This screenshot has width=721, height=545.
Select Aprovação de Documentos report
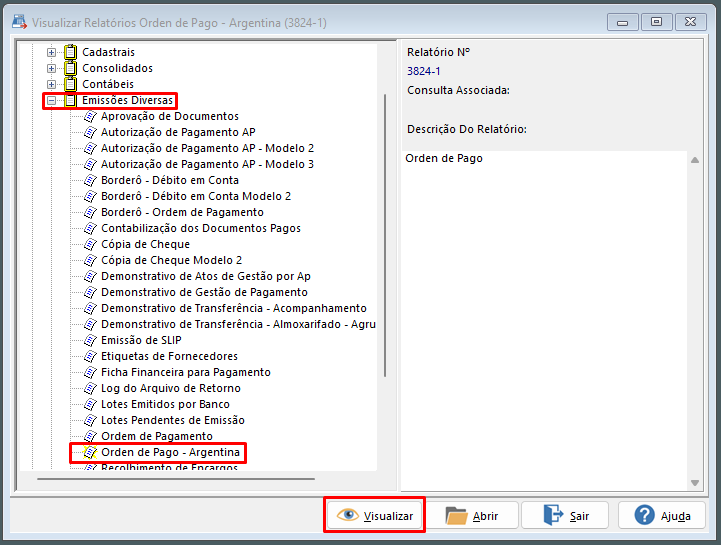(170, 116)
